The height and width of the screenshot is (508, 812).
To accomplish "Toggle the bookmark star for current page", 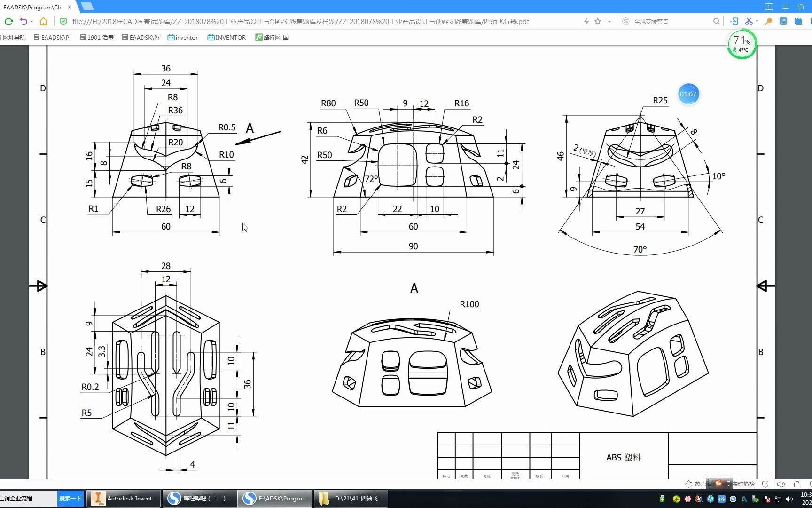I will (x=597, y=21).
